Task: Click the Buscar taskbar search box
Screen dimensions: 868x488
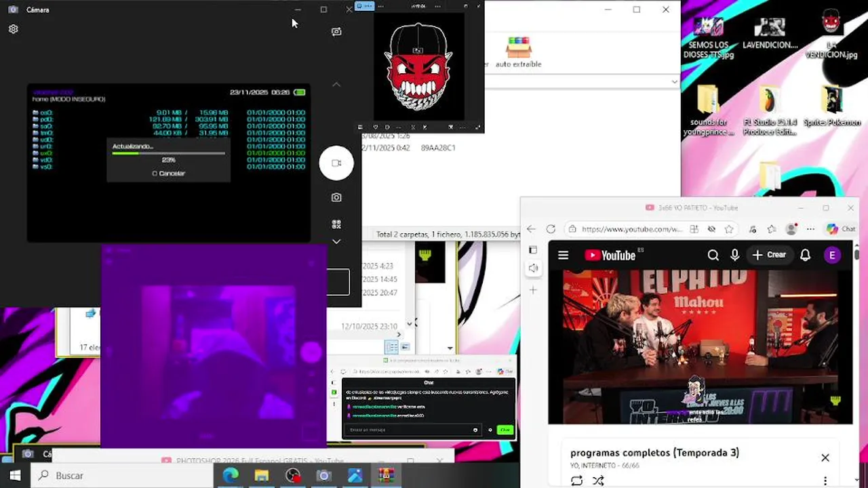Action: tap(122, 476)
